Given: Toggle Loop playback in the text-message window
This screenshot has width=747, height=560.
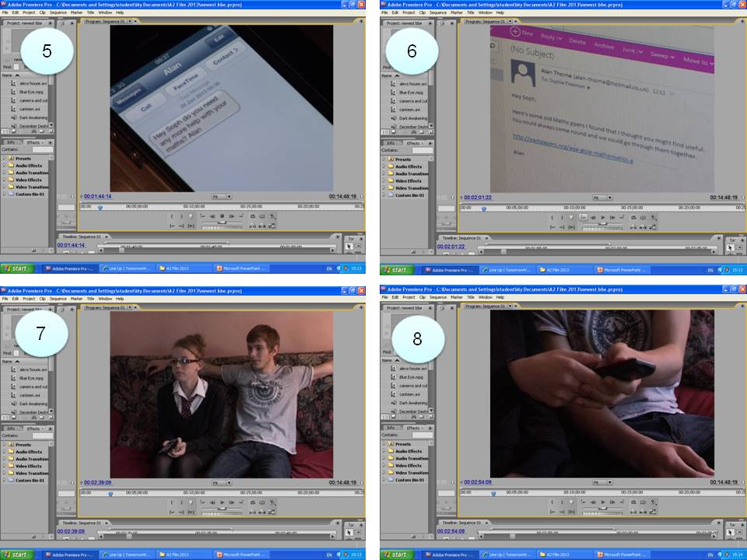Looking at the screenshot, I should point(252,216).
